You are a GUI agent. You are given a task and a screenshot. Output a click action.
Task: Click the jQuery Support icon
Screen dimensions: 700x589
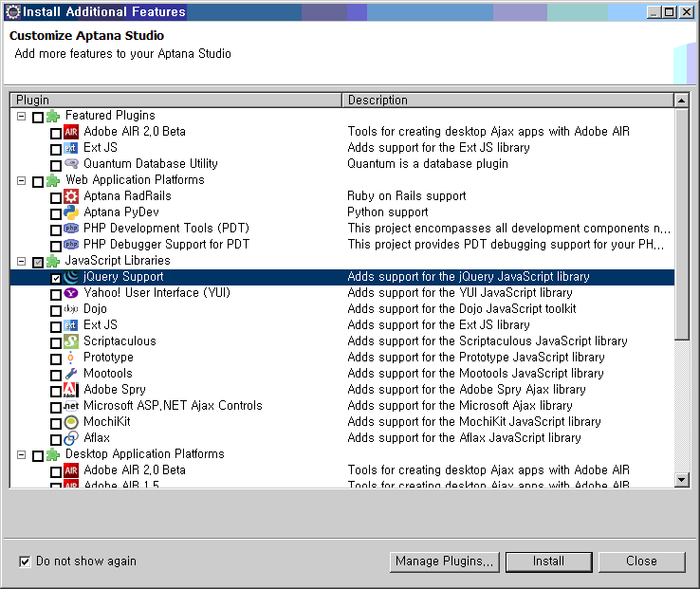click(71, 277)
